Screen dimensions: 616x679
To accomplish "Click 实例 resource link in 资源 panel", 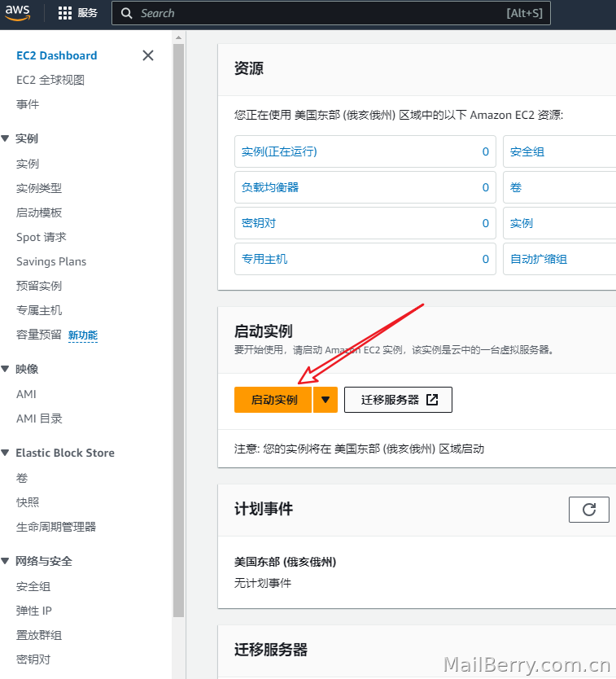I will [522, 223].
